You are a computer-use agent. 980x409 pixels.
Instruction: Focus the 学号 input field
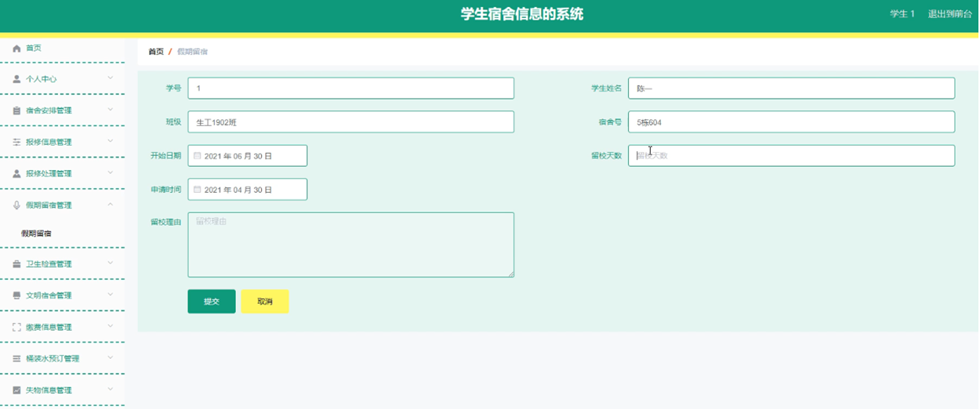(x=350, y=89)
